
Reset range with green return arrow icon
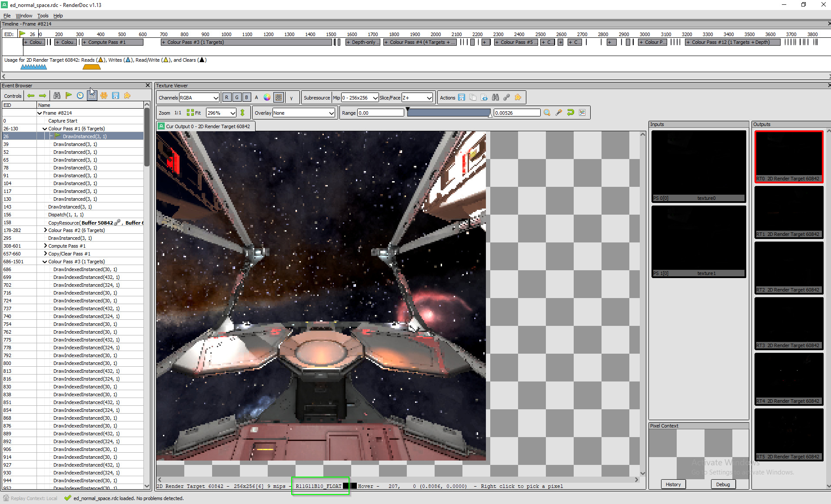pos(571,113)
